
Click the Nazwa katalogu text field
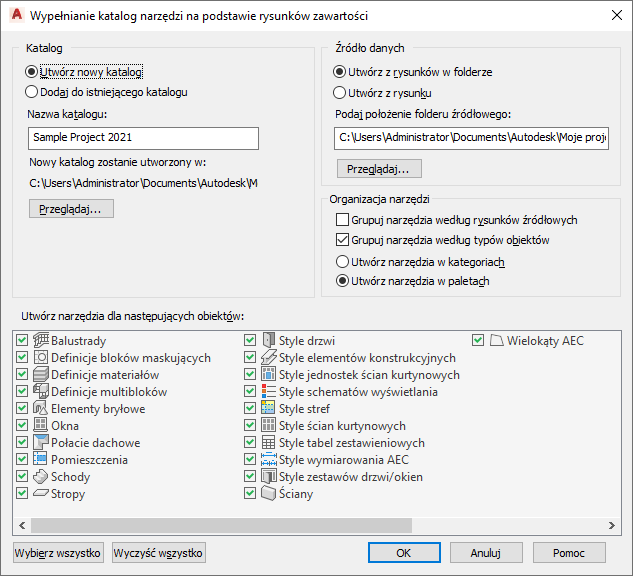143,138
